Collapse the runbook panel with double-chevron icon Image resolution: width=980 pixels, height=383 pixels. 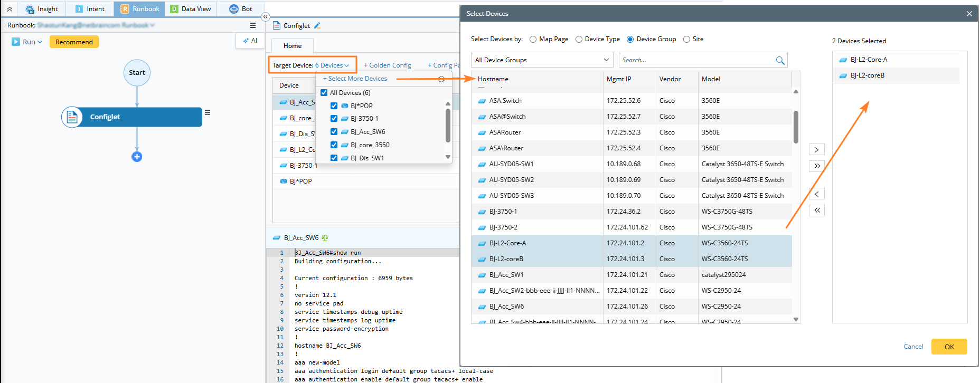tap(266, 17)
